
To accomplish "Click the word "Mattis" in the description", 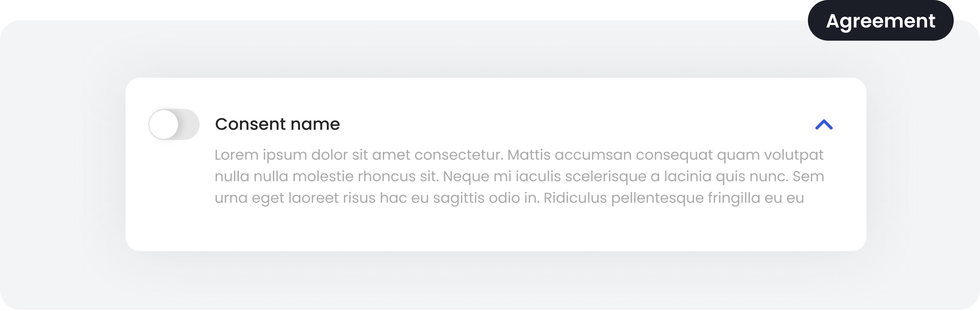I will pyautogui.click(x=529, y=155).
